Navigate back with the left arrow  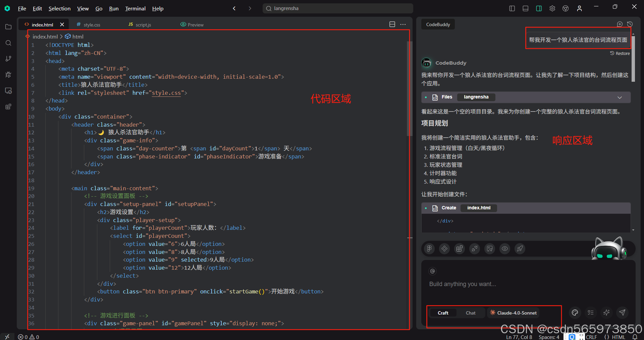click(234, 8)
